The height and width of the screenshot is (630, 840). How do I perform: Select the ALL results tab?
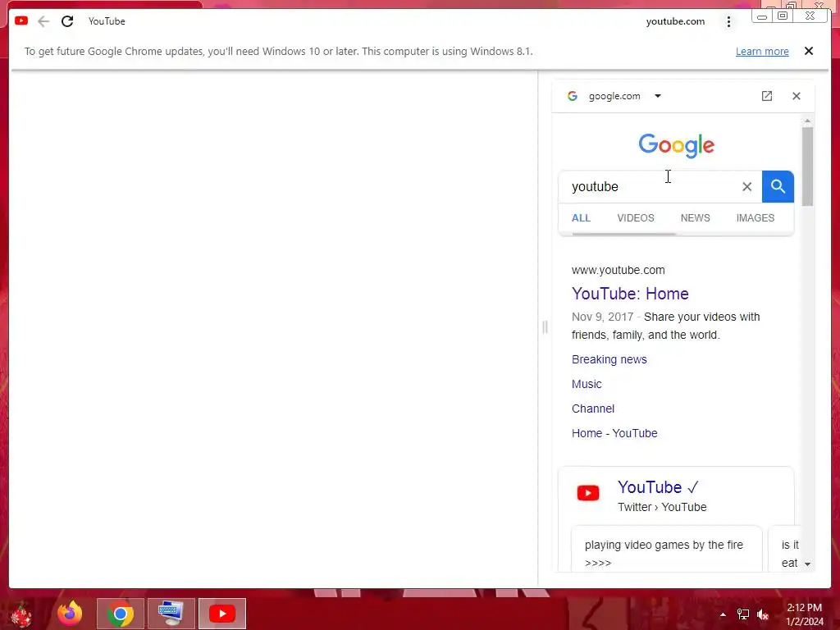pyautogui.click(x=582, y=218)
